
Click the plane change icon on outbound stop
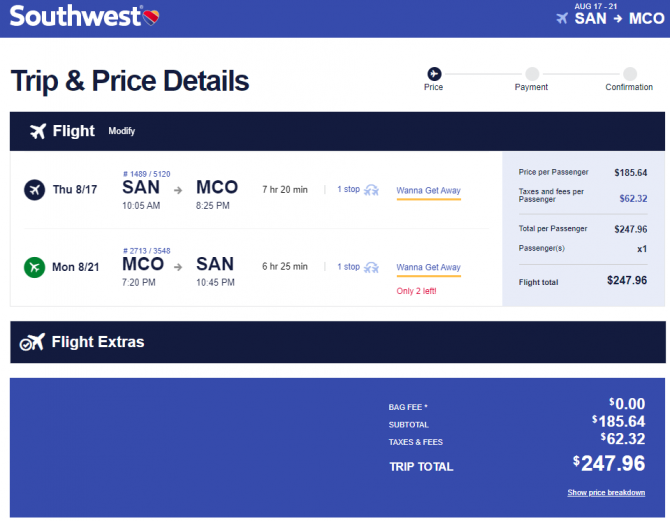[x=371, y=190]
